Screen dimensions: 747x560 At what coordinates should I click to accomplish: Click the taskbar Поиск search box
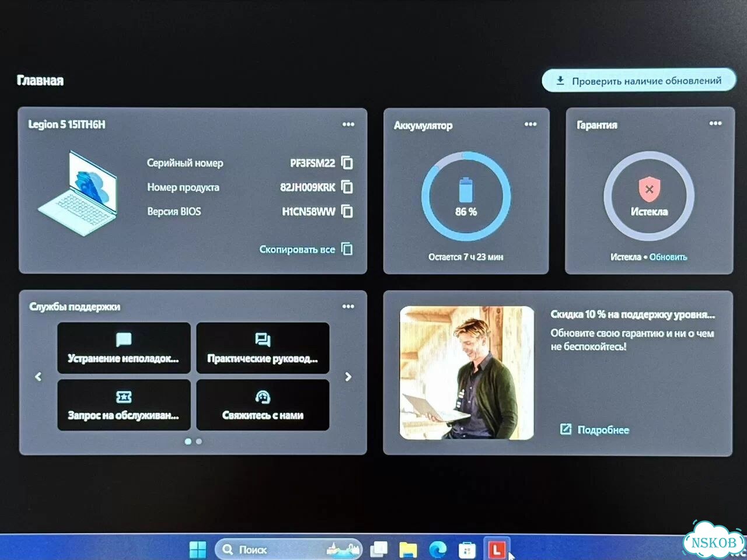point(289,549)
